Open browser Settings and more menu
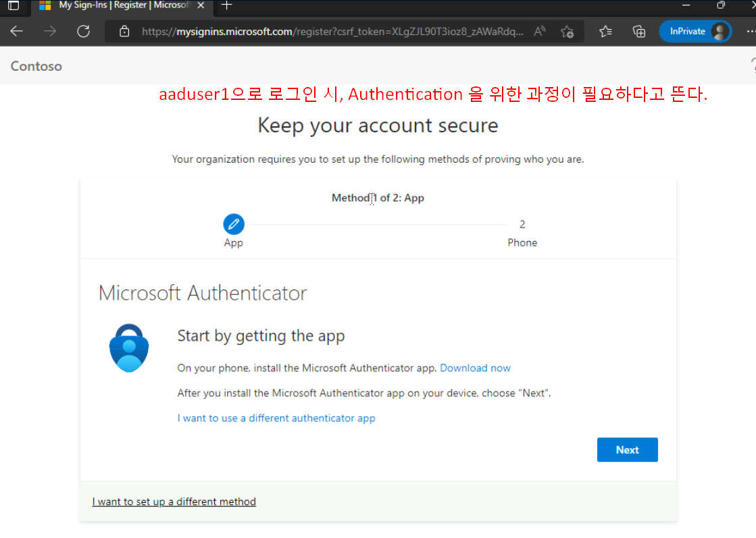Screen dimensions: 756x538 click(x=750, y=31)
